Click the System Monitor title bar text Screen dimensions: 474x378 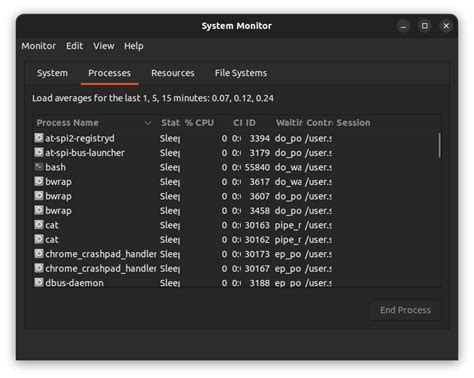coord(236,26)
